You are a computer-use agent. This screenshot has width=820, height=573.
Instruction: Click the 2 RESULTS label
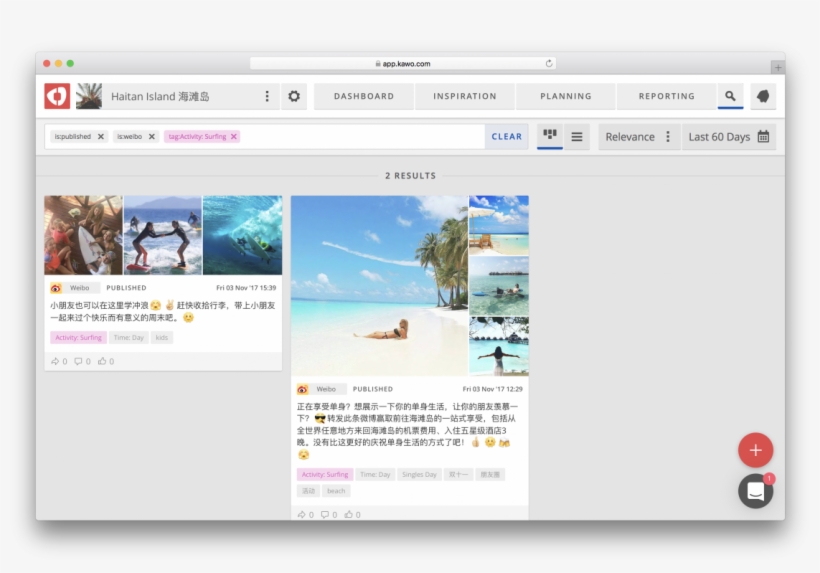pyautogui.click(x=411, y=176)
